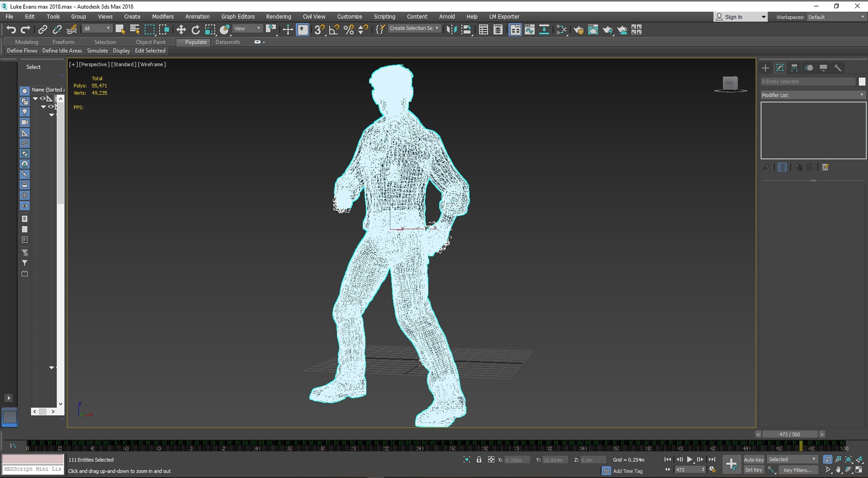Open the Create command panel tab
868x478 pixels.
pyautogui.click(x=765, y=68)
